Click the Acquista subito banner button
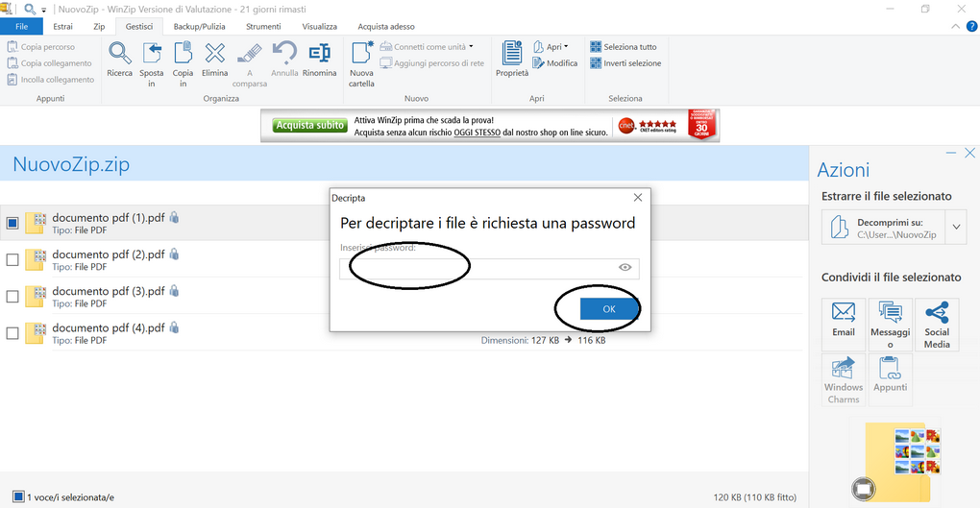980x508 pixels. (310, 125)
